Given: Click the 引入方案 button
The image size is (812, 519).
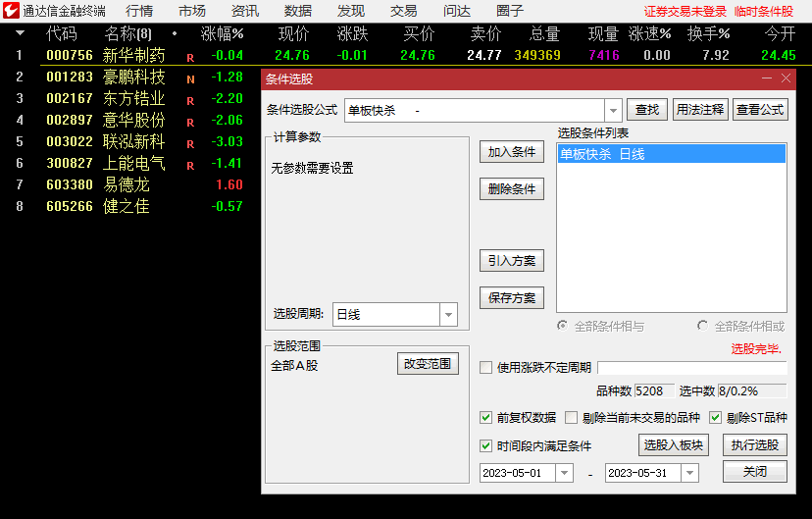Looking at the screenshot, I should tap(512, 261).
